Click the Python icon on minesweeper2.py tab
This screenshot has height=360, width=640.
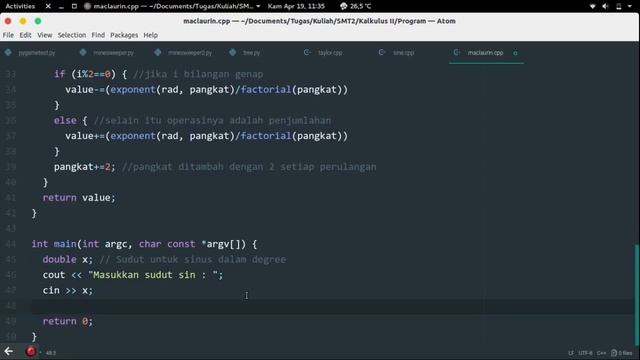tap(158, 52)
